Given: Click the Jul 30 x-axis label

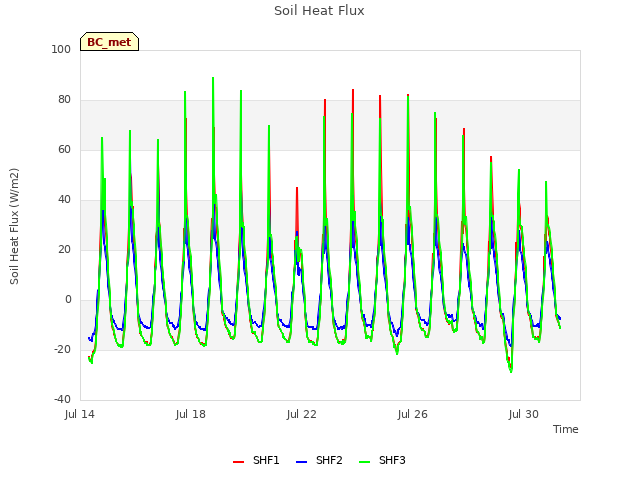Looking at the screenshot, I should (524, 414).
